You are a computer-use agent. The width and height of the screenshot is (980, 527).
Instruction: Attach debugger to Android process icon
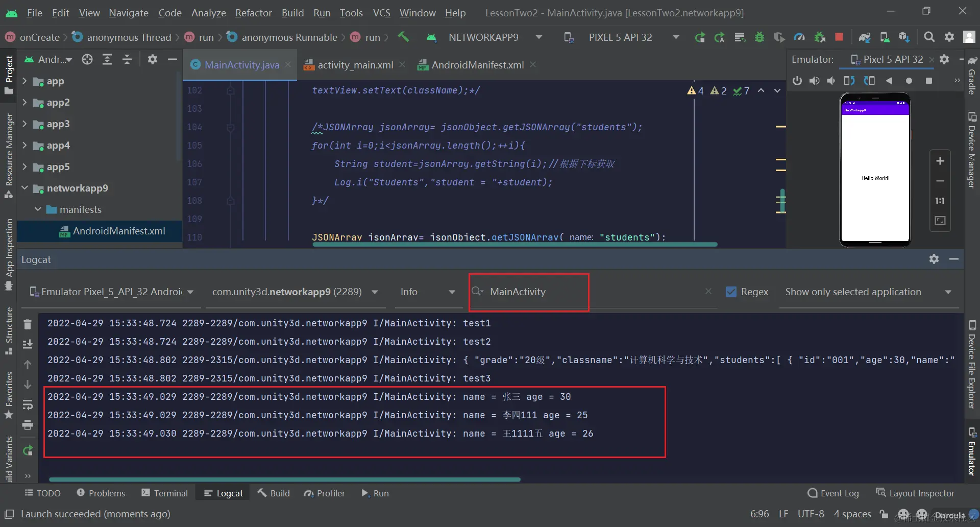820,37
